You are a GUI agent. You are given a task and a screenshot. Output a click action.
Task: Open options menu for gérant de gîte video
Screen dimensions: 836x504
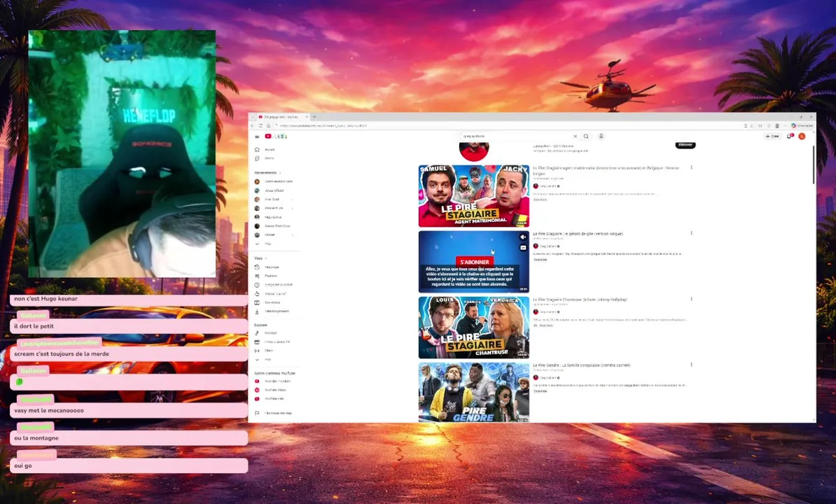click(x=692, y=233)
